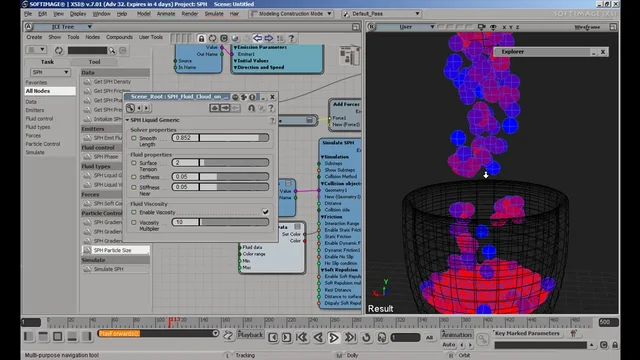640x360 pixels.
Task: Open SPH category dropdown
Action: 50,72
